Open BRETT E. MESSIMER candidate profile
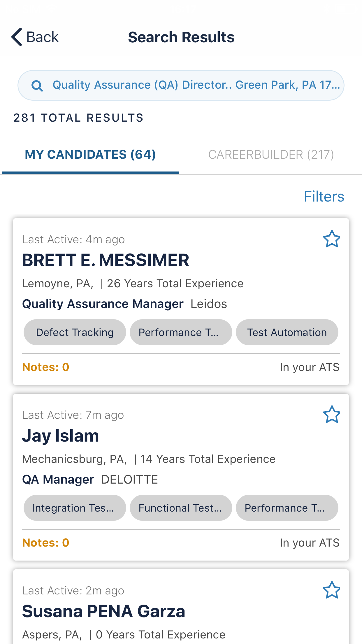 click(106, 260)
